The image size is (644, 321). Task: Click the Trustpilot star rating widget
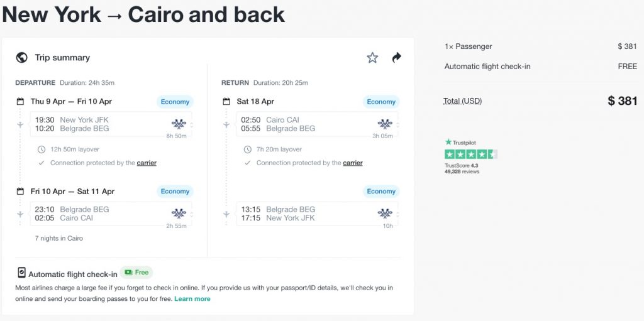pos(470,154)
